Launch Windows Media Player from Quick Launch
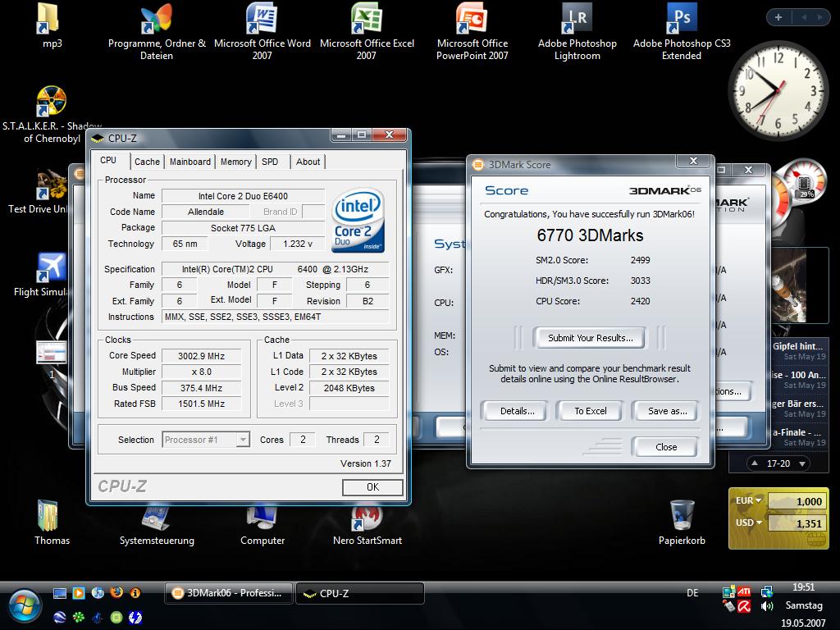The height and width of the screenshot is (630, 840). [x=78, y=593]
